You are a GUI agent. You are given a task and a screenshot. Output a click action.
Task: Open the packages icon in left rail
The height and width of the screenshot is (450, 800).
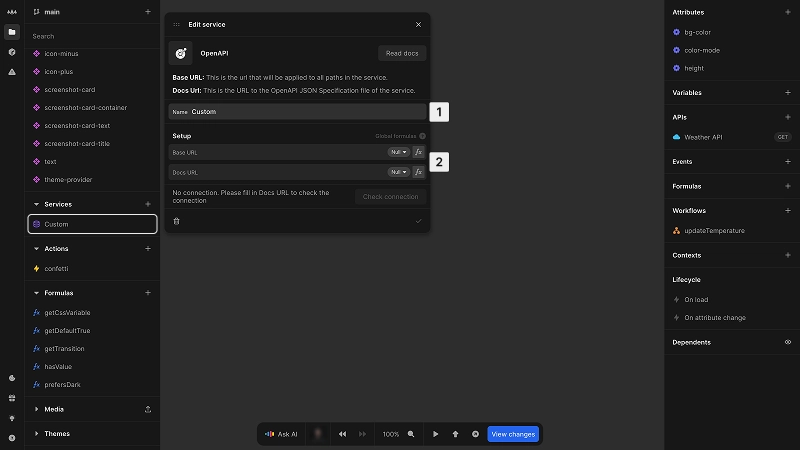coord(12,52)
